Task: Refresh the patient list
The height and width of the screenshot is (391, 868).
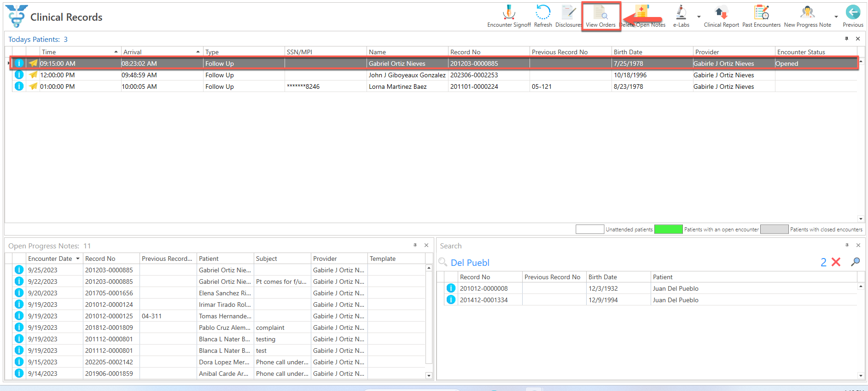Action: pos(543,16)
